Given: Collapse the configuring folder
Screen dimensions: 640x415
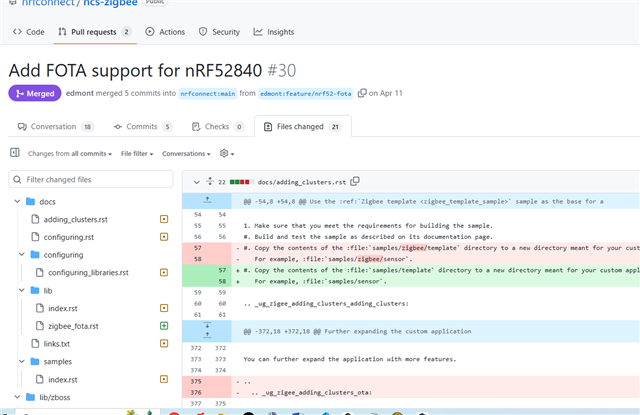Looking at the screenshot, I should tap(22, 254).
